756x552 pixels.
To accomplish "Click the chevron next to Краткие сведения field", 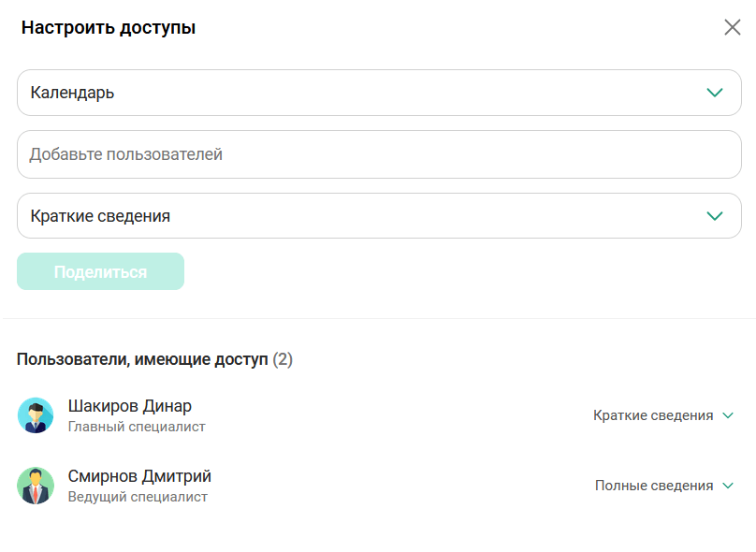I will (715, 215).
